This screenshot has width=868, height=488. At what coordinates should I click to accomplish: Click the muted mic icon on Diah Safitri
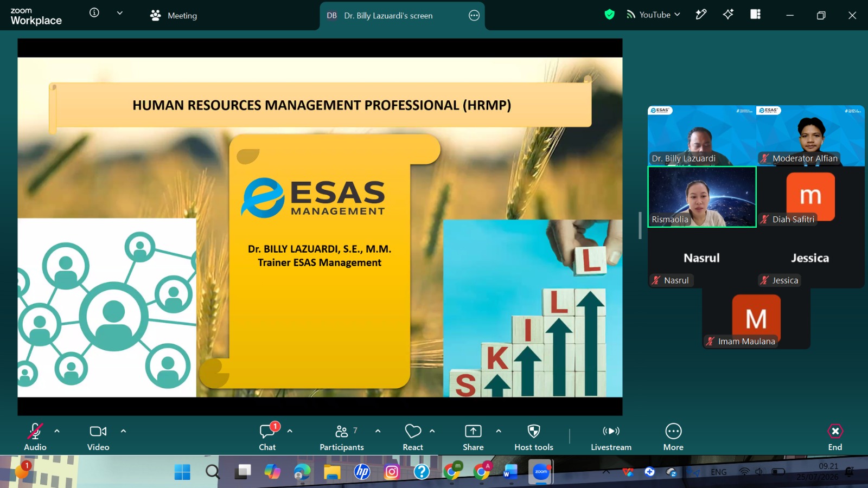[x=764, y=220]
